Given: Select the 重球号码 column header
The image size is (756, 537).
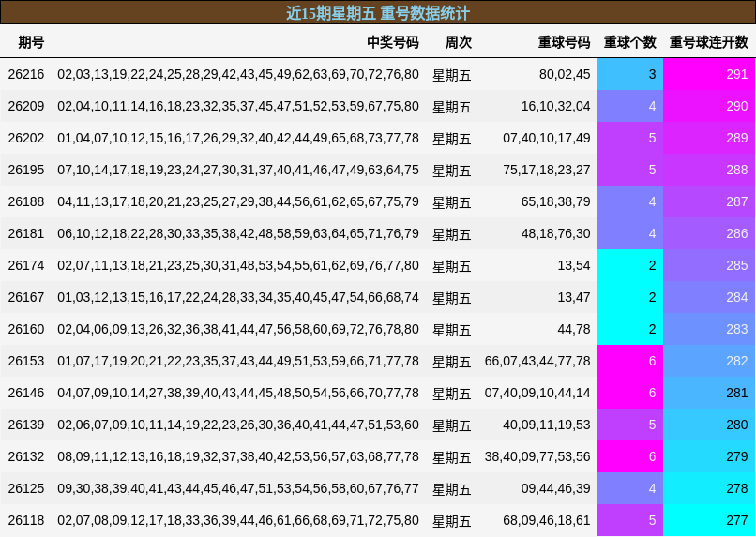Looking at the screenshot, I should click(x=564, y=42).
